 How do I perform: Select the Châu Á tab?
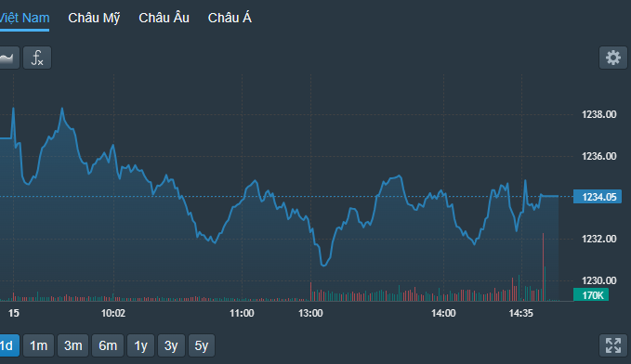click(x=230, y=18)
